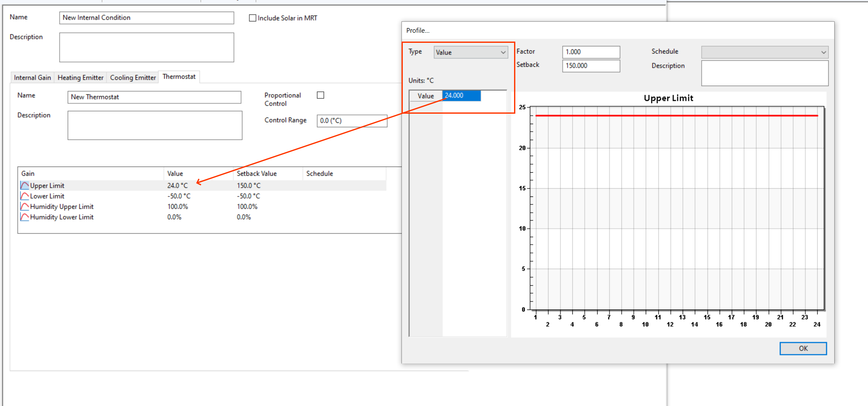Screen dimensions: 868x406
Task: Click the 24.0 °C Upper Limit value
Action: (x=177, y=186)
